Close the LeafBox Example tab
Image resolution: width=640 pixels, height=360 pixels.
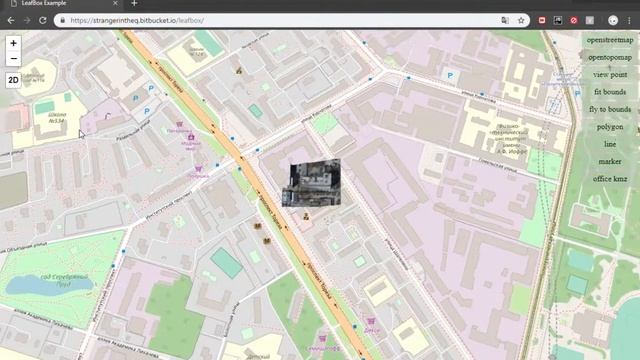tap(115, 3)
